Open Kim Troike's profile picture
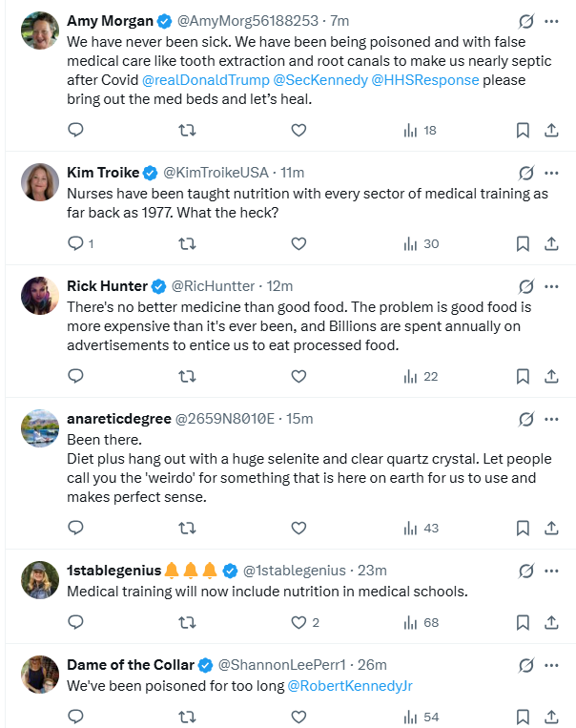The width and height of the screenshot is (576, 728). (x=41, y=180)
